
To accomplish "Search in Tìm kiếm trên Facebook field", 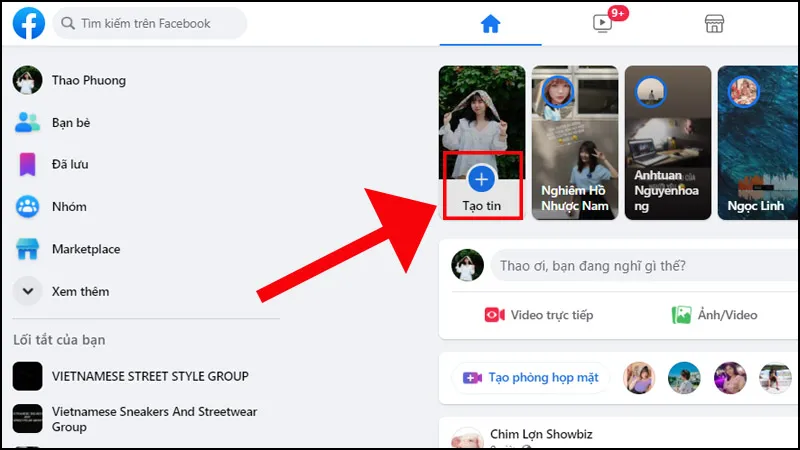I will click(149, 23).
